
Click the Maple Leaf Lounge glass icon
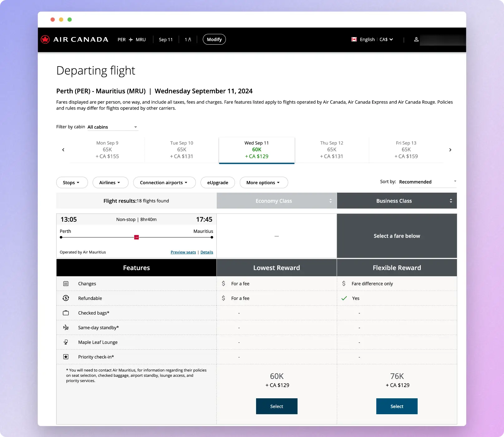[66, 342]
